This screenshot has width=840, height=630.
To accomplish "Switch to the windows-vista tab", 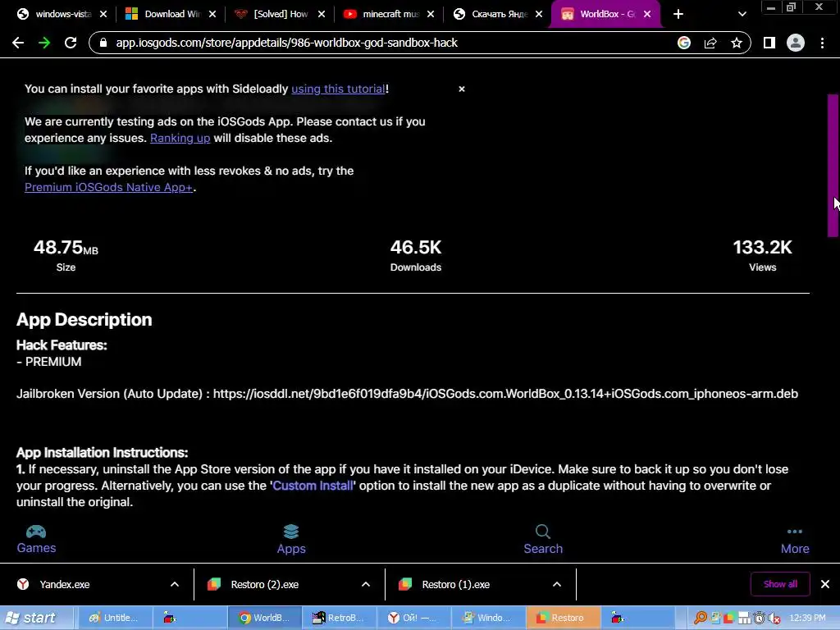I will (62, 15).
